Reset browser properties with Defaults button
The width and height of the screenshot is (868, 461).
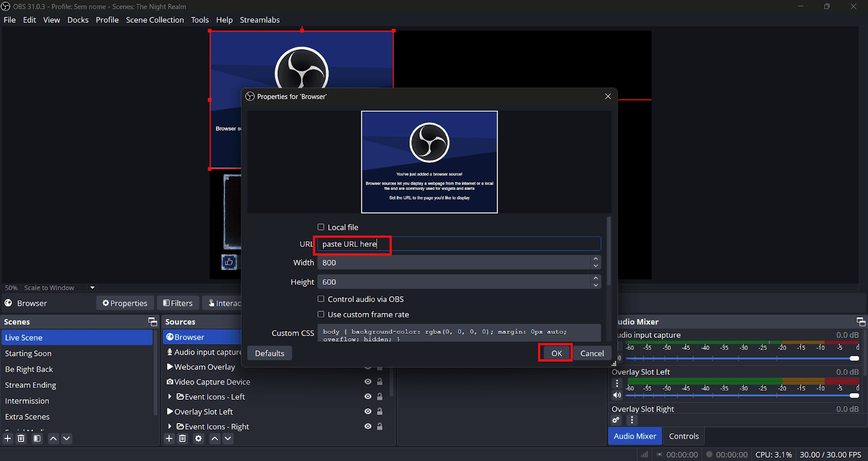[270, 353]
